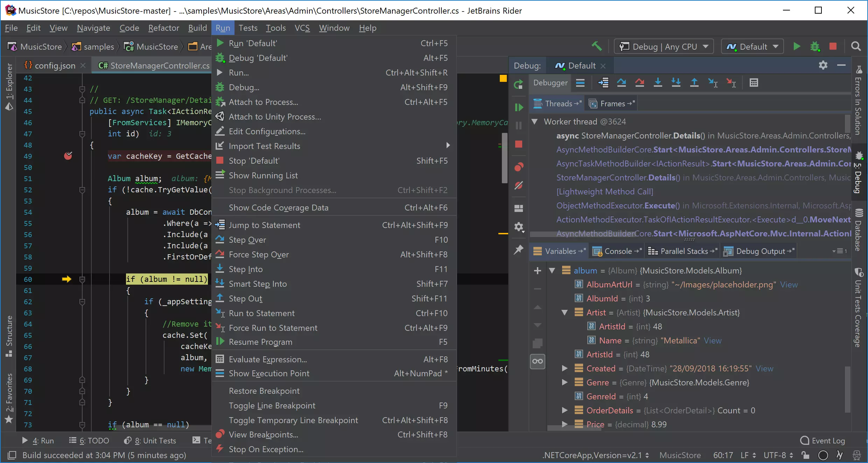Click View link next to Artist Name Metallica
This screenshot has height=463, width=868.
(714, 341)
